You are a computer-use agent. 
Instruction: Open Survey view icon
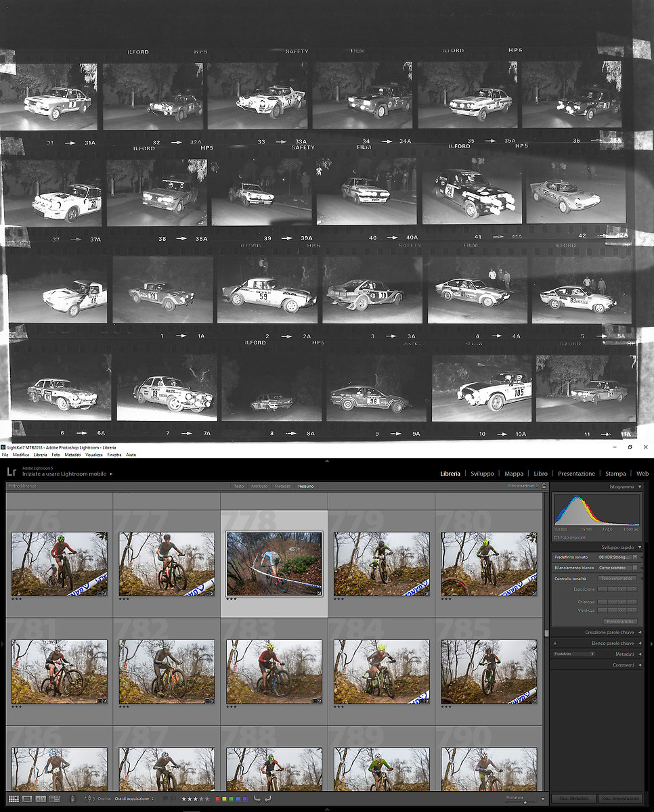tap(55, 799)
